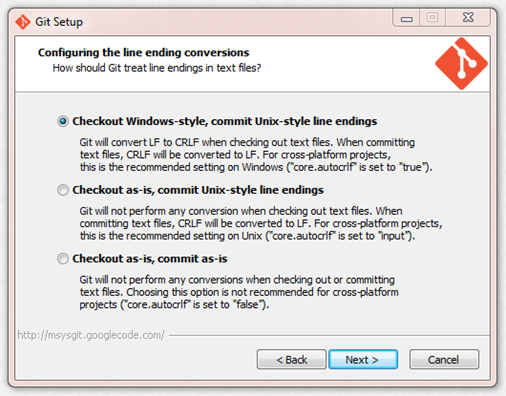The image size is (506, 396).
Task: Close the Git Setup dialog
Action: coord(468,18)
